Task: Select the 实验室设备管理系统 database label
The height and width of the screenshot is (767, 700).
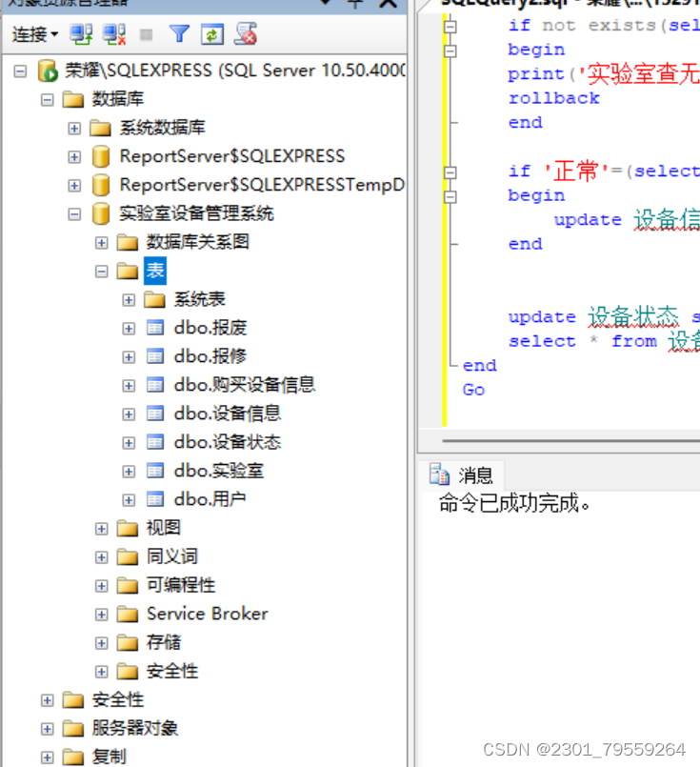Action: coord(196,213)
